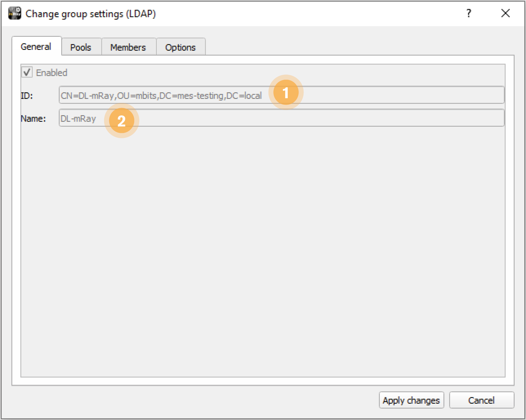The image size is (526, 420).
Task: Open dialog help via the question mark icon
Action: click(x=469, y=13)
